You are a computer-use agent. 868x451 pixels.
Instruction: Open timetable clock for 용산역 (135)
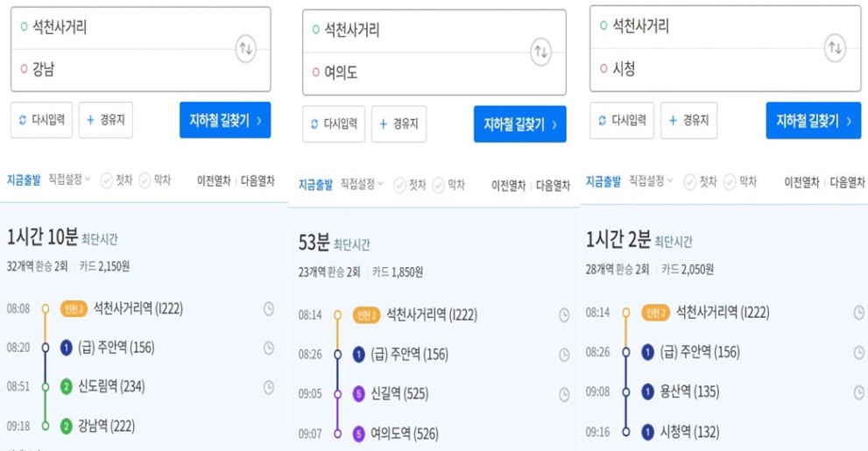pos(858,392)
